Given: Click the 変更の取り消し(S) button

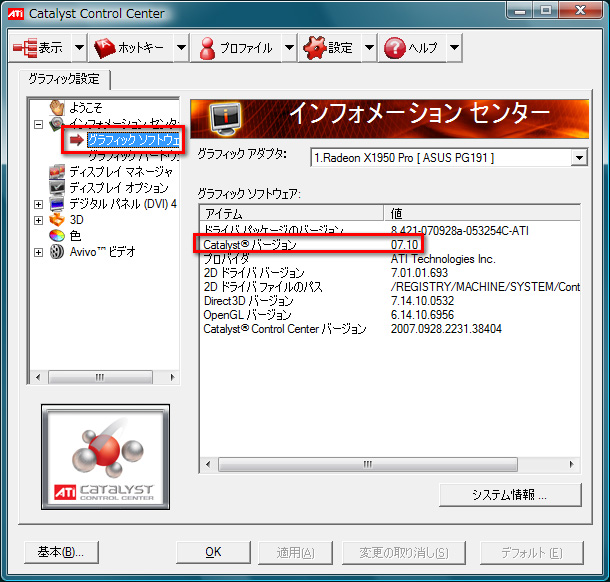Looking at the screenshot, I should pyautogui.click(x=404, y=552).
